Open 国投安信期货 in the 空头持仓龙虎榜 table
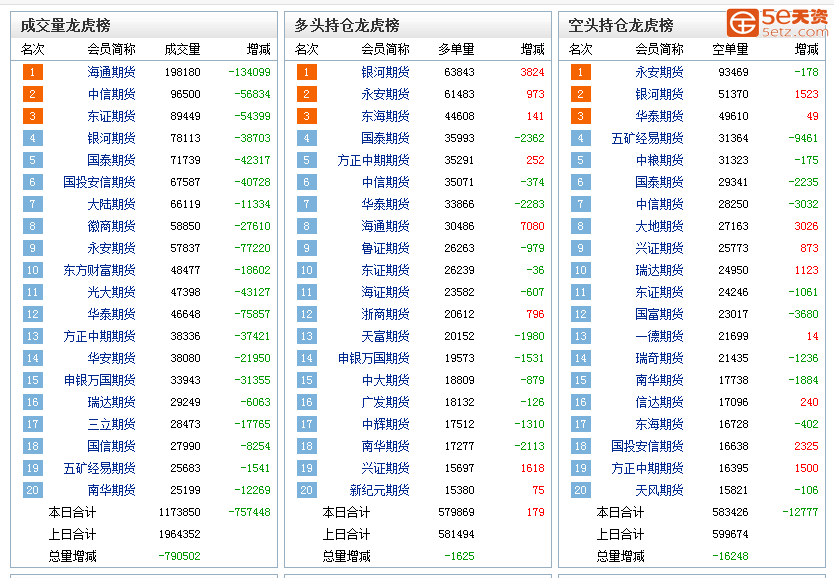 coord(647,446)
